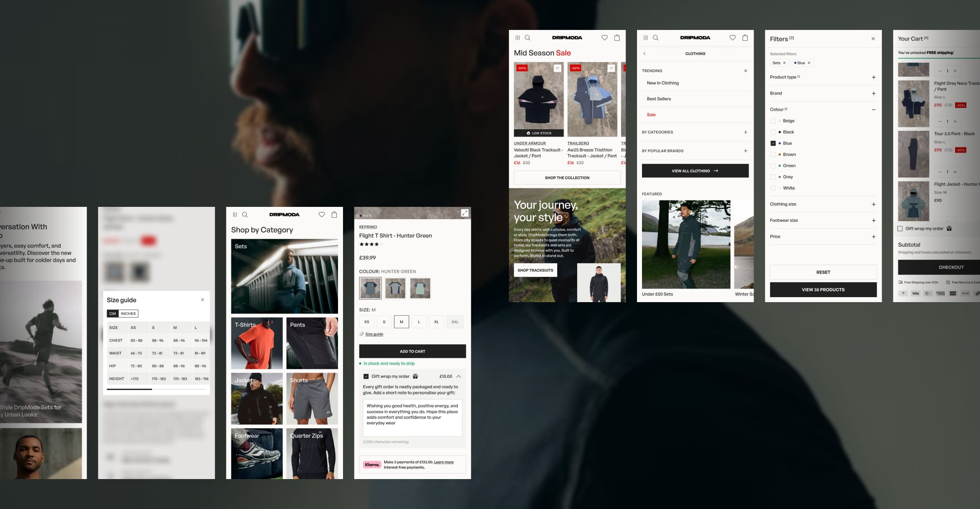Favorite the Aw25 Breeze Triathlon Tracksuit card

611,68
